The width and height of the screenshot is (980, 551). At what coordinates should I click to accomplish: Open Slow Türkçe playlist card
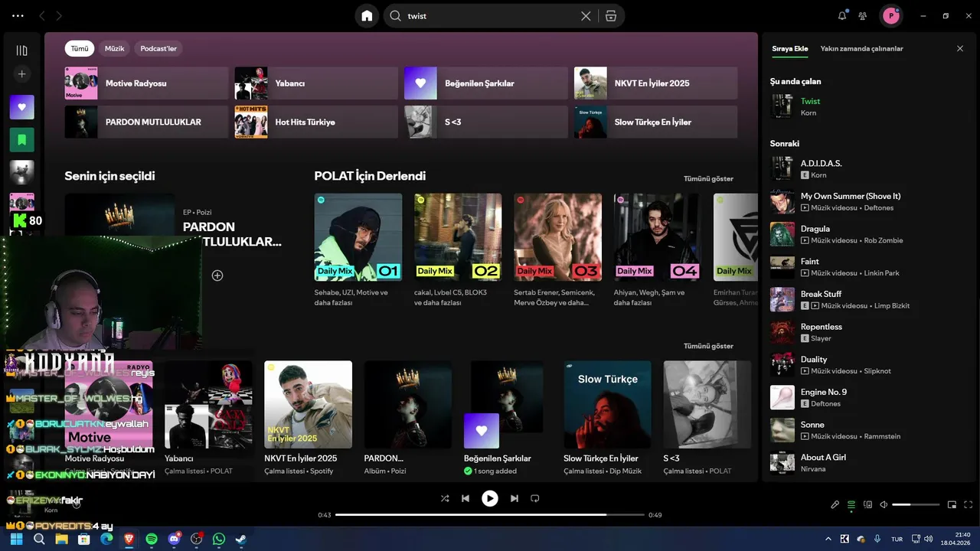[607, 418]
